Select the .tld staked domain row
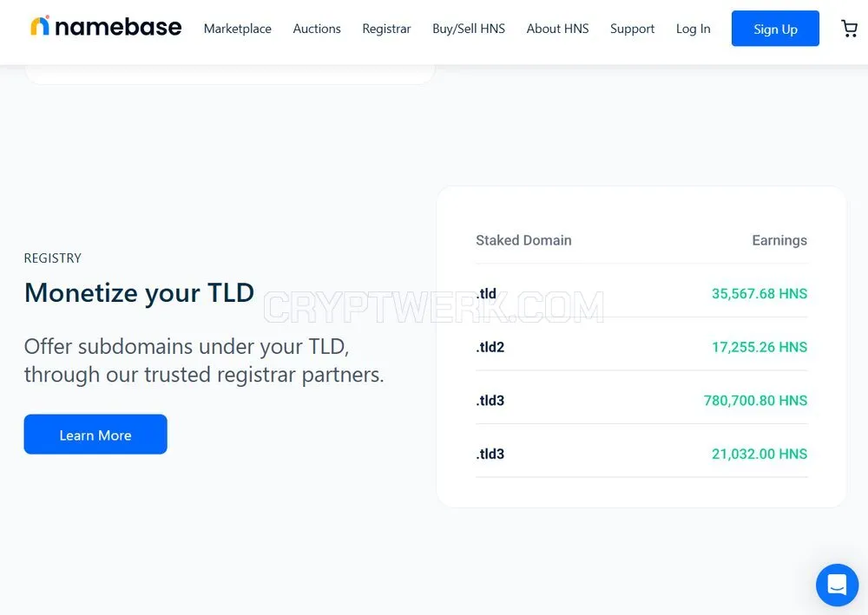The height and width of the screenshot is (615, 868). 641,293
